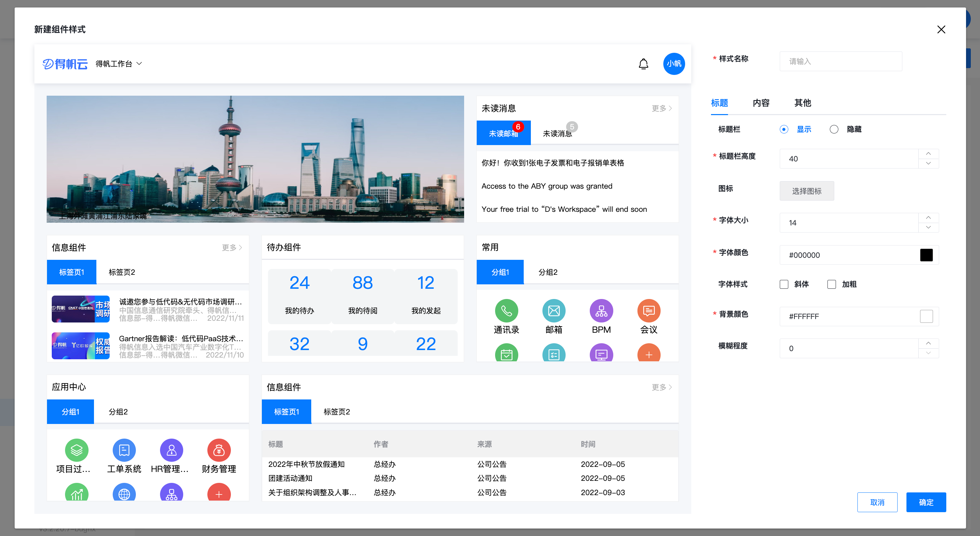Image resolution: width=980 pixels, height=536 pixels.
Task: Click the blue globe icon in 应用中心
Action: pos(124,492)
